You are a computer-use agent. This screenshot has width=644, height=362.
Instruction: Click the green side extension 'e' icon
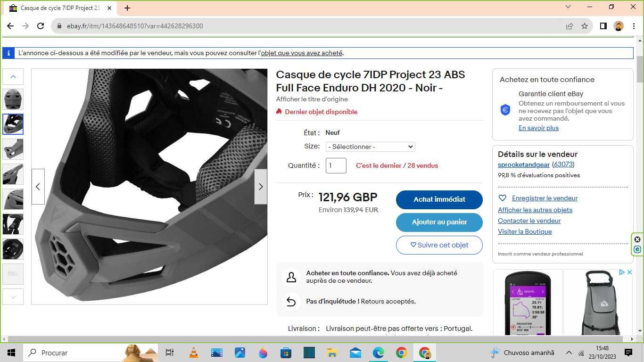(x=637, y=250)
